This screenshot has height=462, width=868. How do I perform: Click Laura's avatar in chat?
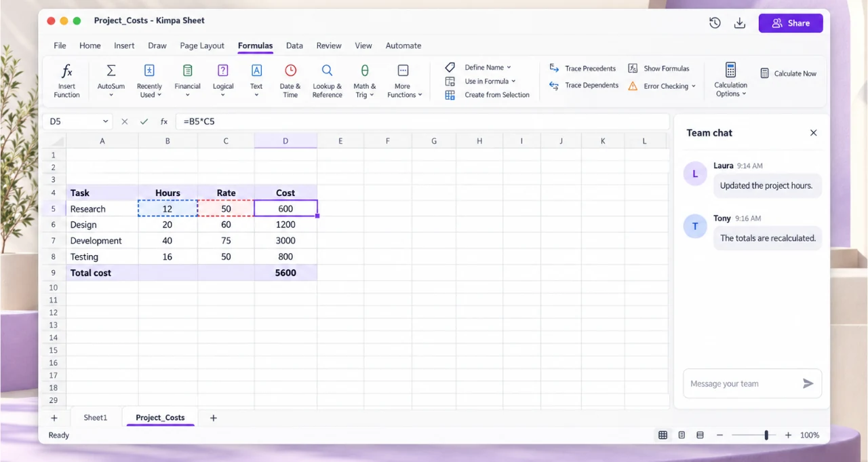[x=695, y=174]
